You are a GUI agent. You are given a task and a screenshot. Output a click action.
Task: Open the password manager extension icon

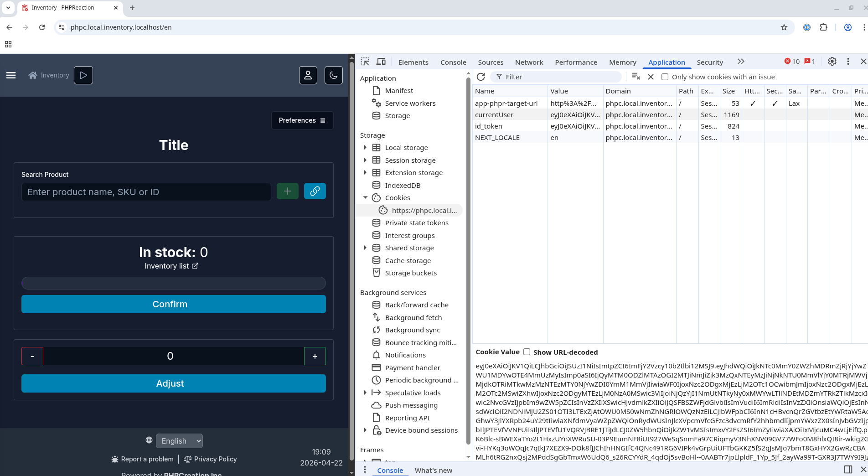807,27
